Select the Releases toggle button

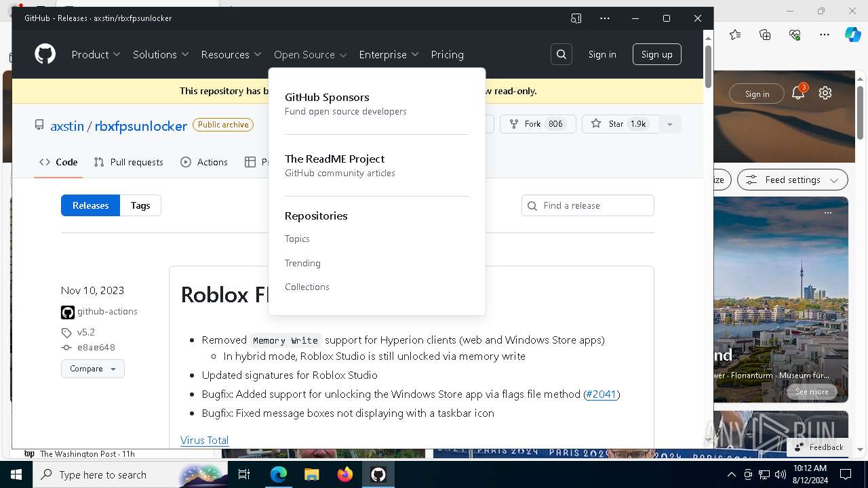(x=91, y=205)
